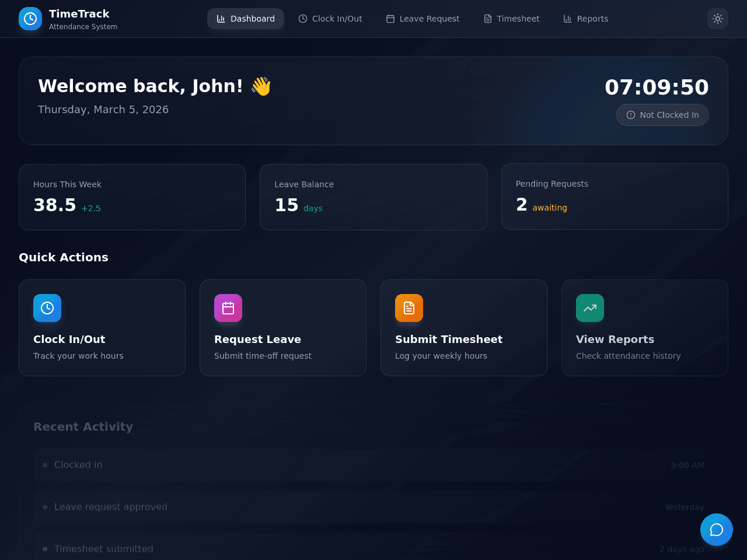Click the orange document icon on Submit Timesheet card
Screen dimensions: 747x560
[x=409, y=308]
